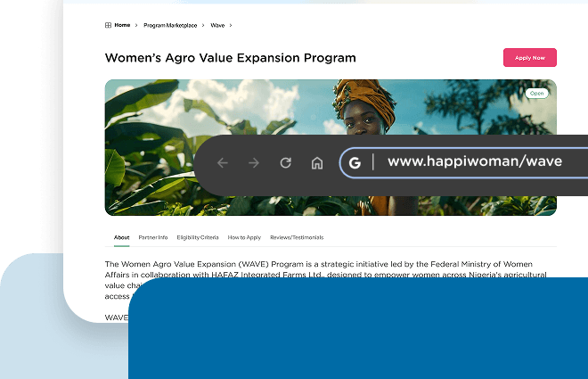The height and width of the screenshot is (379, 588).
Task: View the How to Apply tab
Action: [244, 237]
